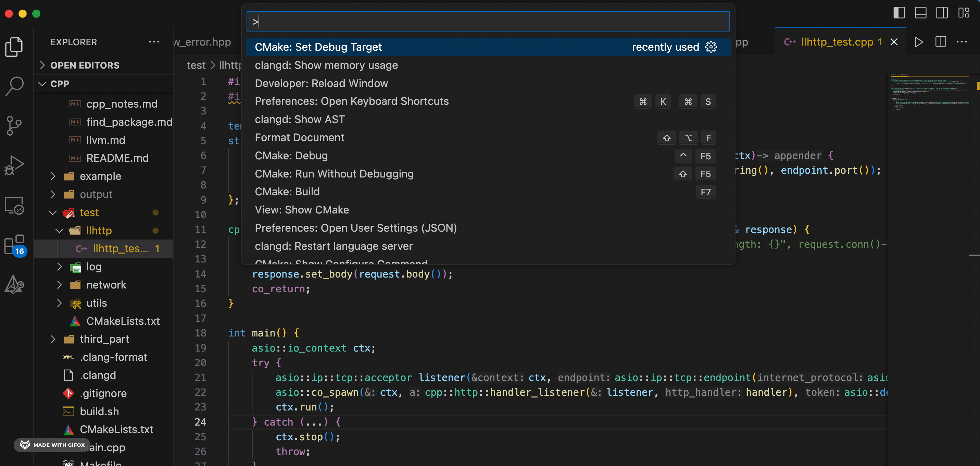This screenshot has width=980, height=466.
Task: Open the Search view in activity bar
Action: [x=14, y=86]
